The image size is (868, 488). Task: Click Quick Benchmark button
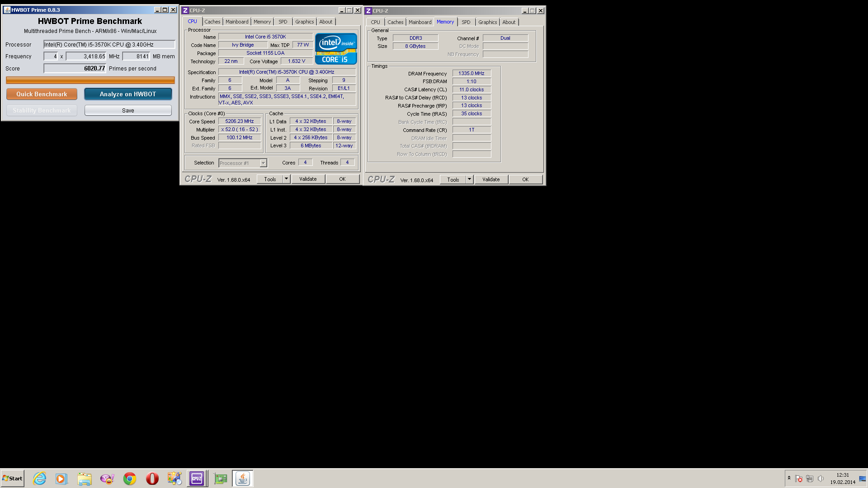tap(42, 94)
